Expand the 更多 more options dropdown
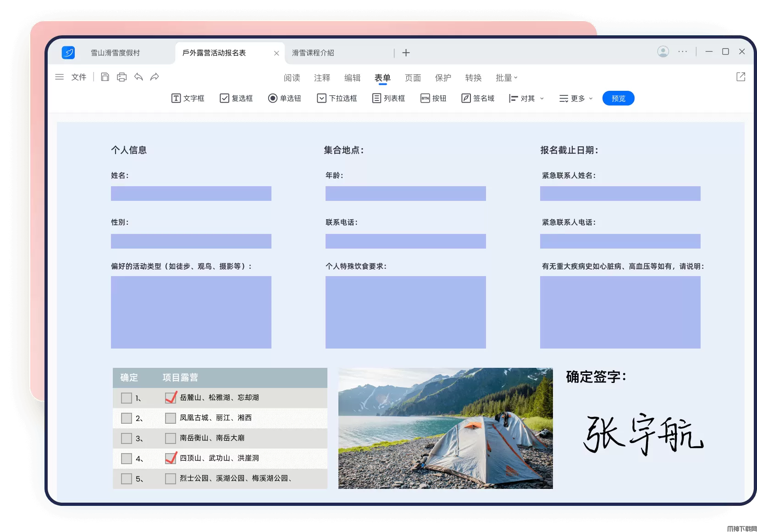Screen dimensions: 757x532 576,98
